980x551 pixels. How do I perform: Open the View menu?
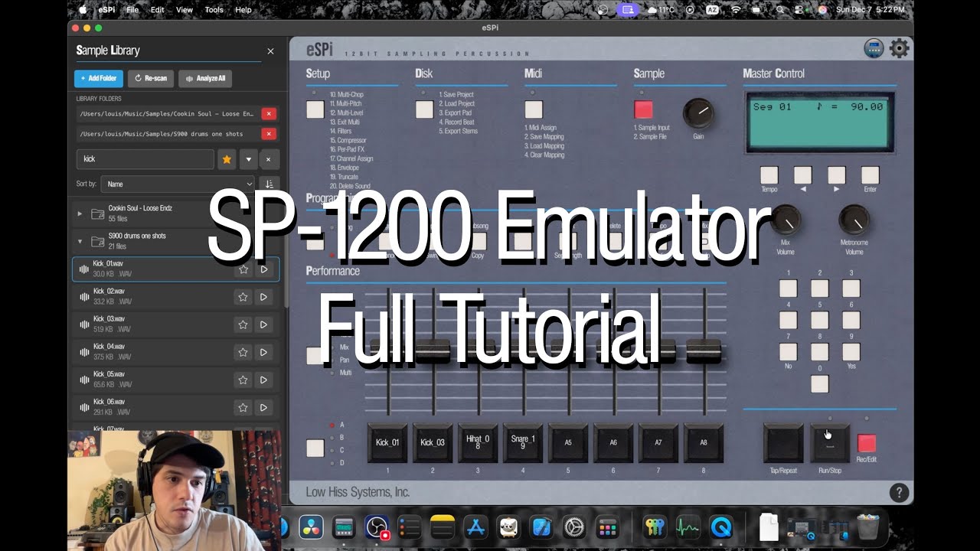pos(185,10)
